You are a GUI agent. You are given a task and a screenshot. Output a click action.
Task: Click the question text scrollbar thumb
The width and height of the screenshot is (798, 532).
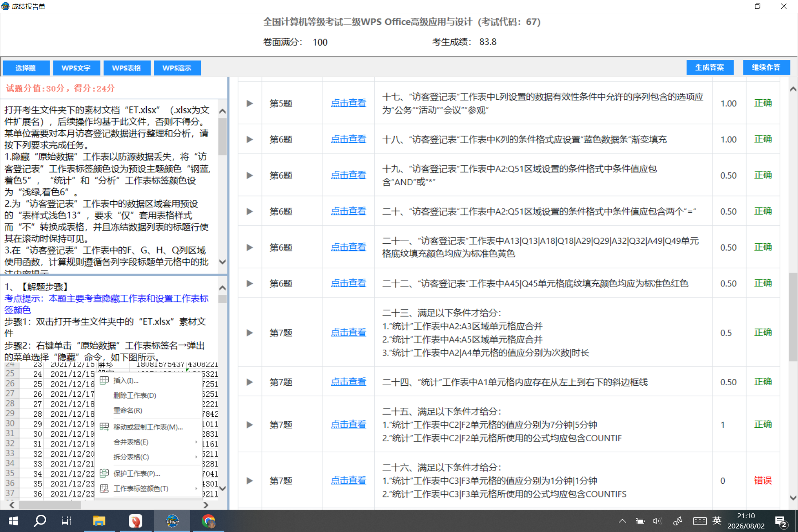[223, 136]
